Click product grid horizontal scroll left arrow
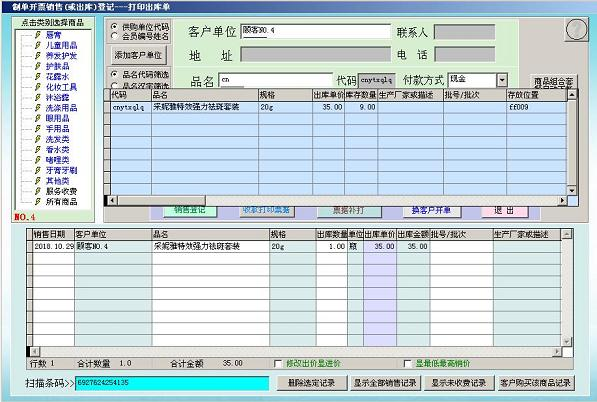This screenshot has height=402, width=597. click(112, 200)
